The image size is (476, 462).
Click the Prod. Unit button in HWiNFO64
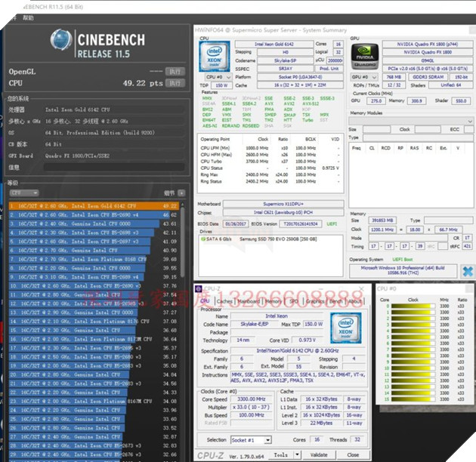click(329, 69)
